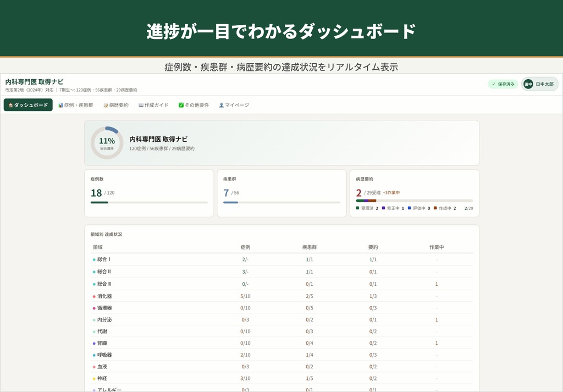Screen dimensions: 563x392
Task: Go to the 作成ガイド tab
Action: click(153, 105)
